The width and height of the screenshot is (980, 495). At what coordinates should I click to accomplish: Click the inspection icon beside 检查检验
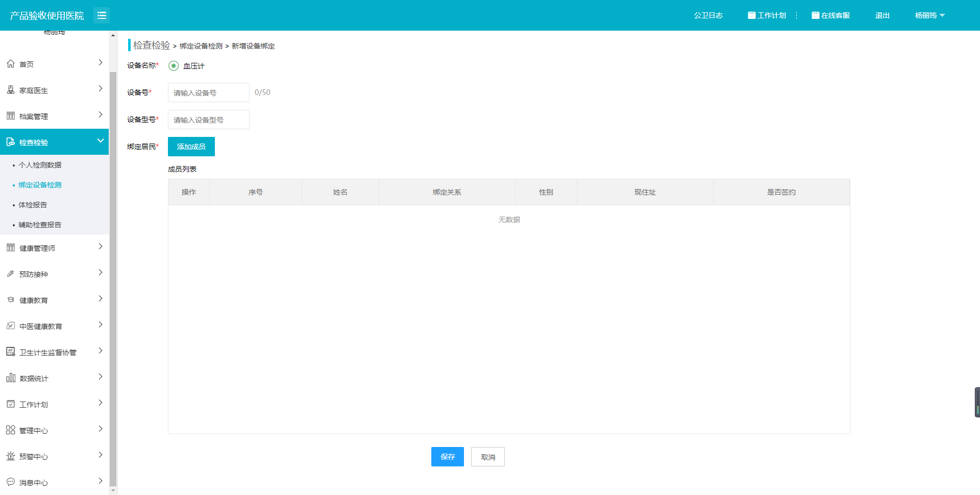(11, 142)
